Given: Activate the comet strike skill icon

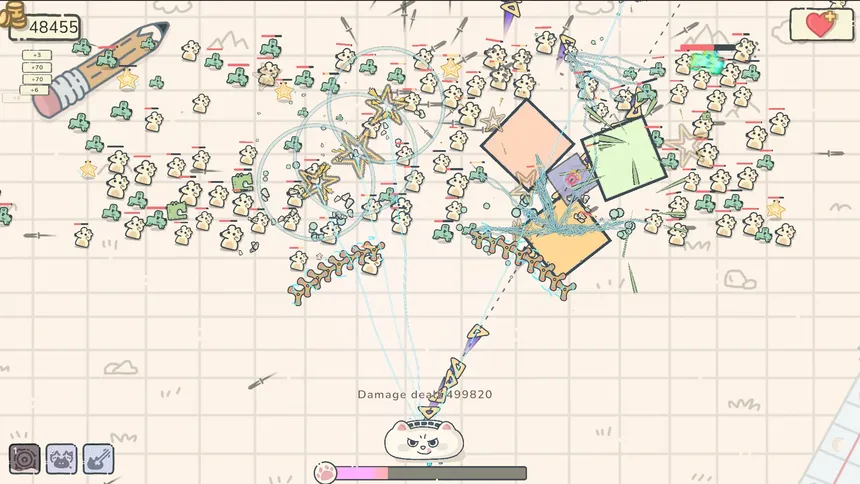Looking at the screenshot, I should click(98, 459).
